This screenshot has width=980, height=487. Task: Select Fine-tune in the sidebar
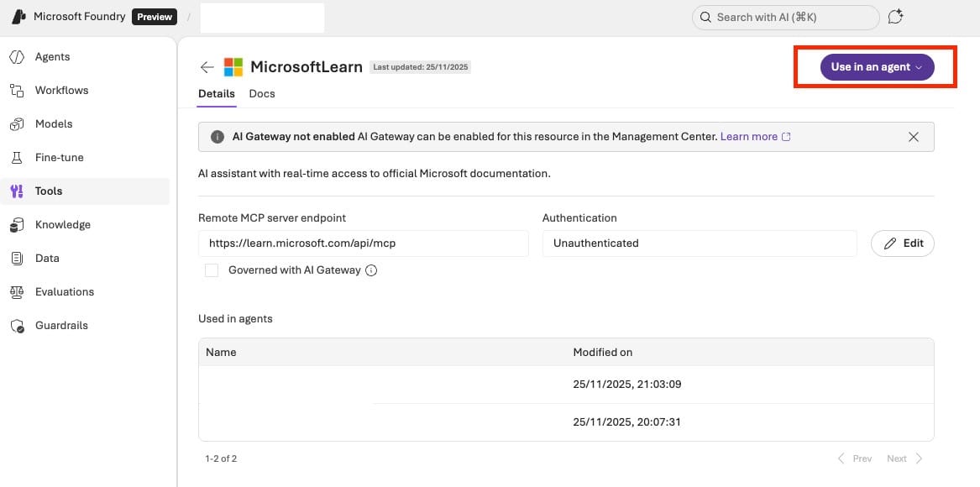point(59,158)
